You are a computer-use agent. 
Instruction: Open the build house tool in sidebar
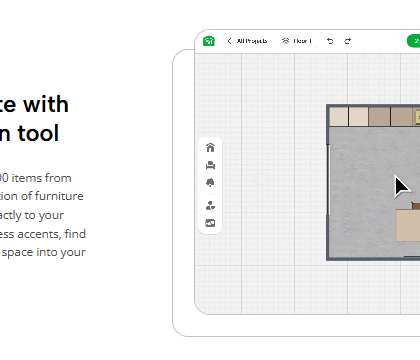click(210, 147)
